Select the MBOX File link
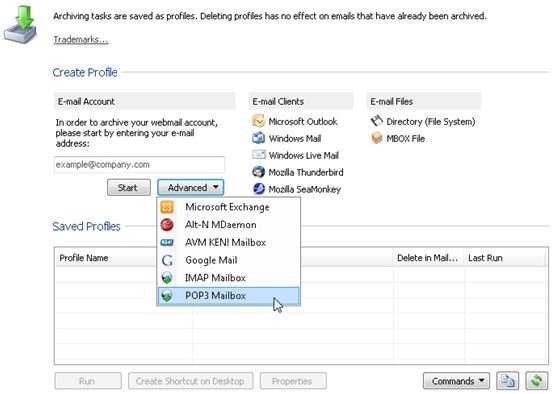The height and width of the screenshot is (394, 552). (406, 138)
